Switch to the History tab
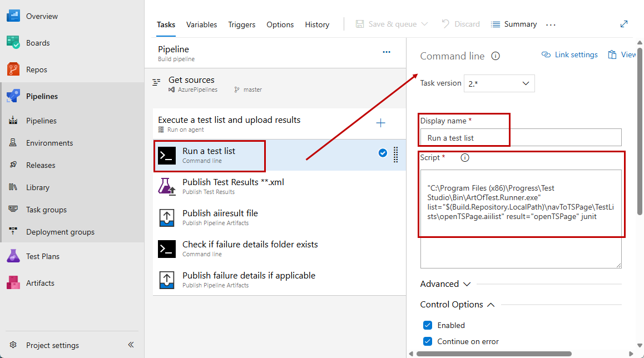The image size is (644, 358). (x=317, y=24)
